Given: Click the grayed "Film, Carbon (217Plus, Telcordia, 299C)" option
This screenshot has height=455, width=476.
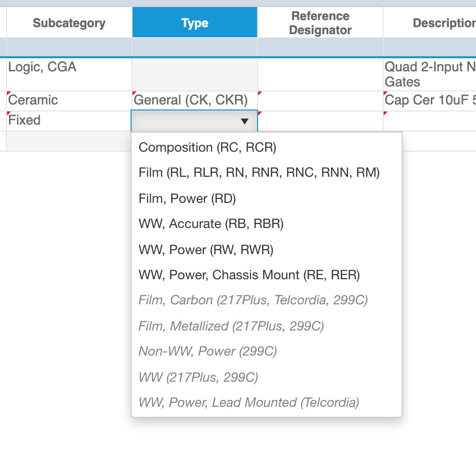Looking at the screenshot, I should [x=253, y=300].
